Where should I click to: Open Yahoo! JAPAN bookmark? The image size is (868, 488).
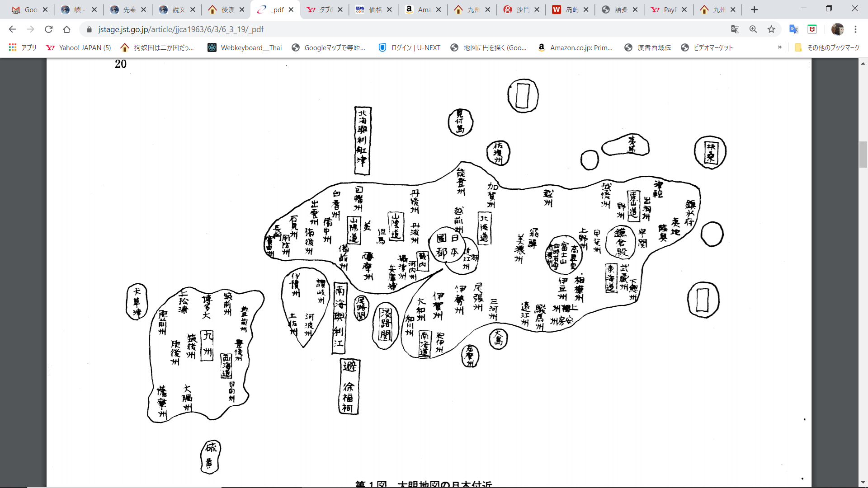pyautogui.click(x=79, y=47)
